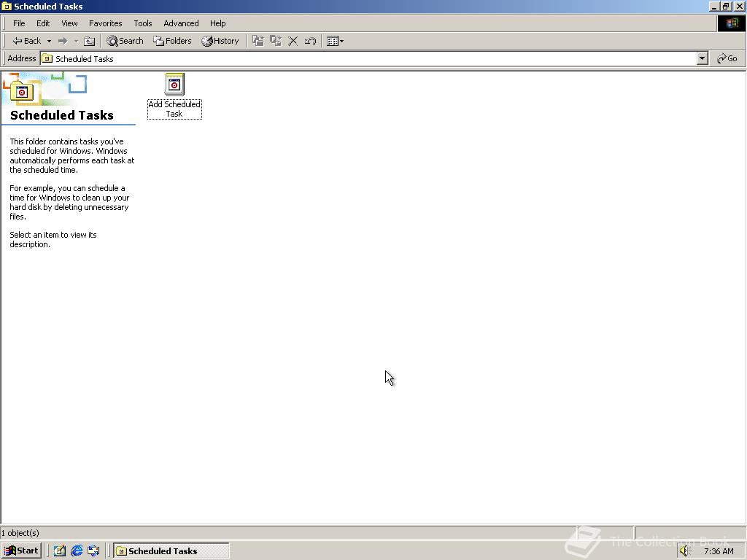Click the Scheduled Tasks folder icon in Address

47,58
